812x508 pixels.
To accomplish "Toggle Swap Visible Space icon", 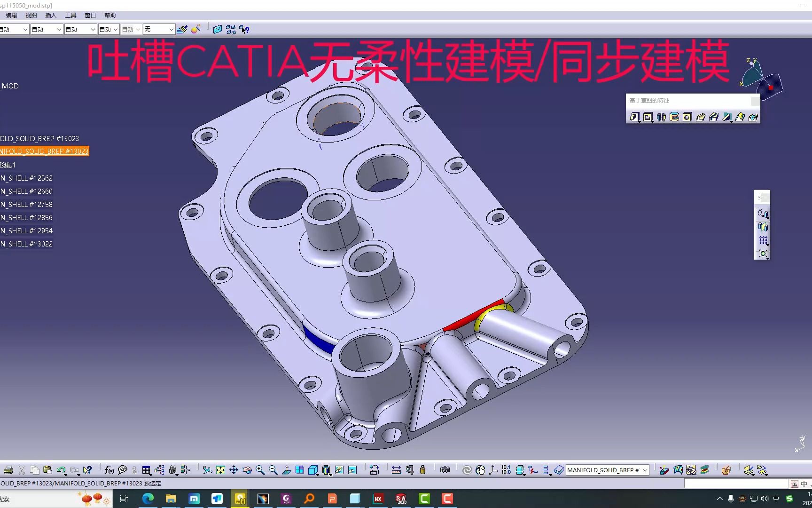I will 352,470.
